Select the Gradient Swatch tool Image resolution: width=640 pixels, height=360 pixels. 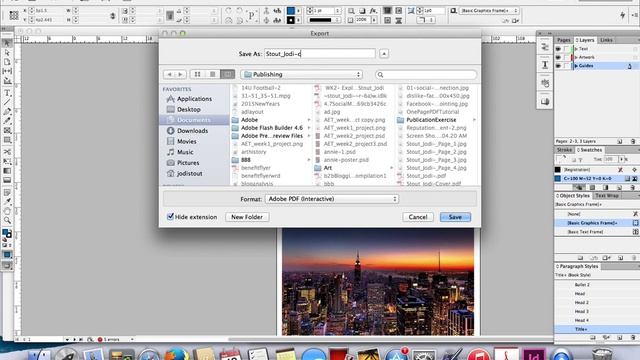tap(7, 171)
